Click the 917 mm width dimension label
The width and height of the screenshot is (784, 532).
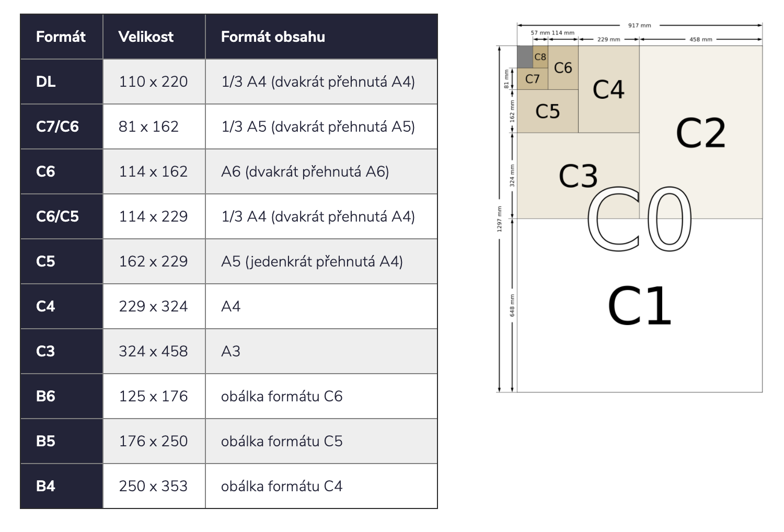[639, 25]
